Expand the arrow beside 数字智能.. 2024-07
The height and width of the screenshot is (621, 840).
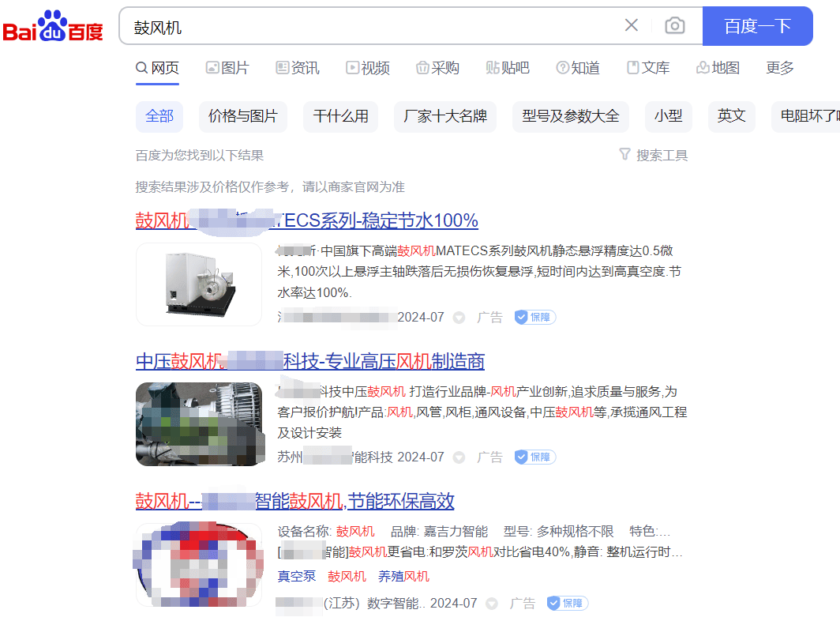point(492,604)
